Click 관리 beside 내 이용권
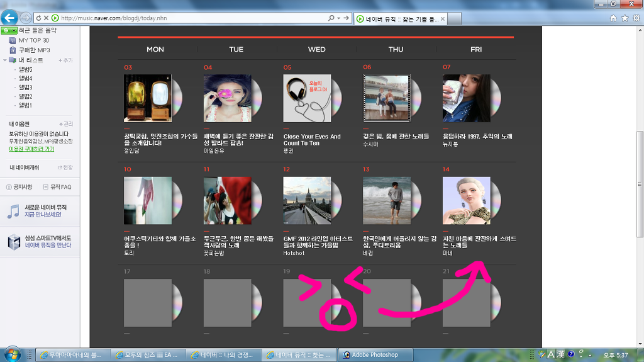 click(x=66, y=124)
